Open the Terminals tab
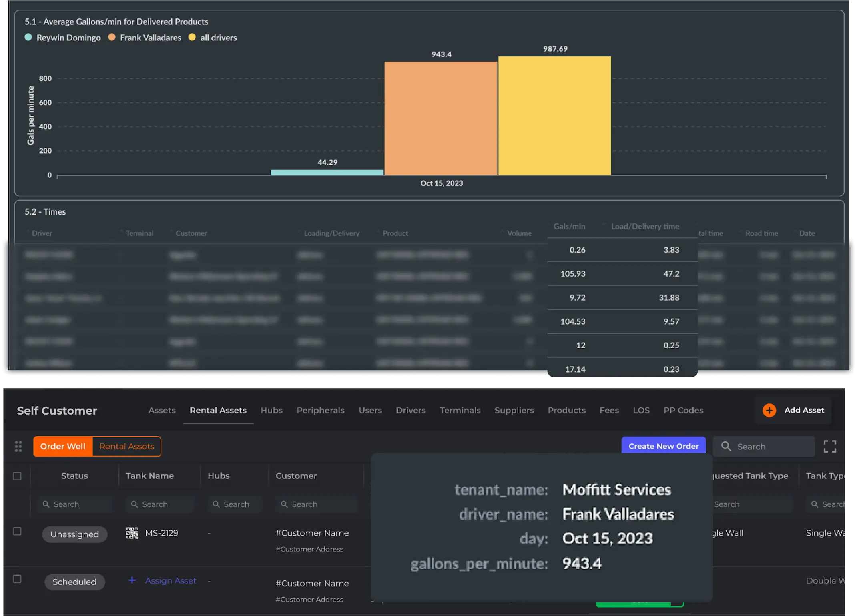Viewport: 855px width, 616px height. (x=460, y=410)
